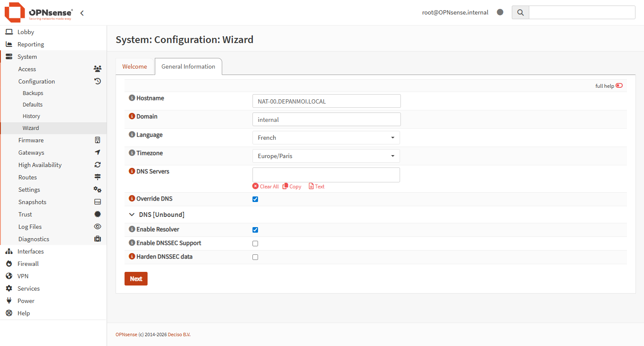Click the Gateways arrow icon

(x=98, y=153)
